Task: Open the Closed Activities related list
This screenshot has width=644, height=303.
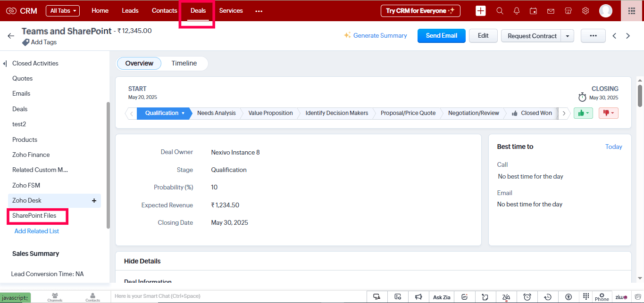Action: click(x=35, y=64)
